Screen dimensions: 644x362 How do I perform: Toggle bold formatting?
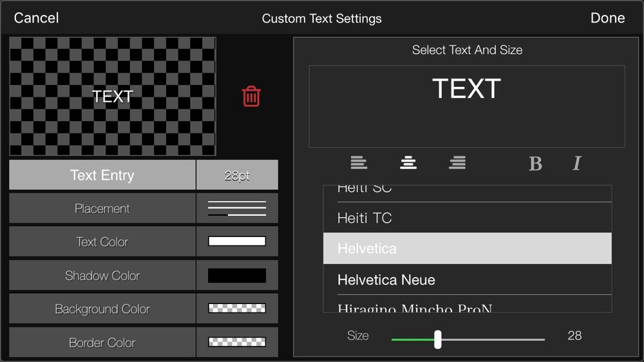pyautogui.click(x=535, y=164)
